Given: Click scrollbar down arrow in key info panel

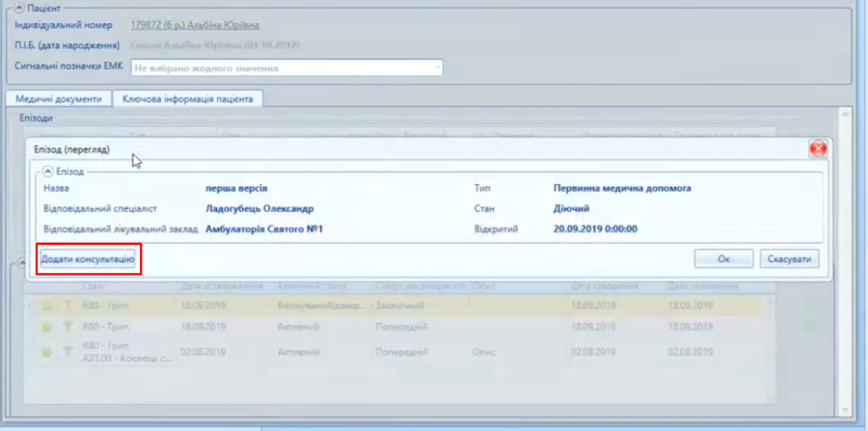Looking at the screenshot, I should [845, 410].
